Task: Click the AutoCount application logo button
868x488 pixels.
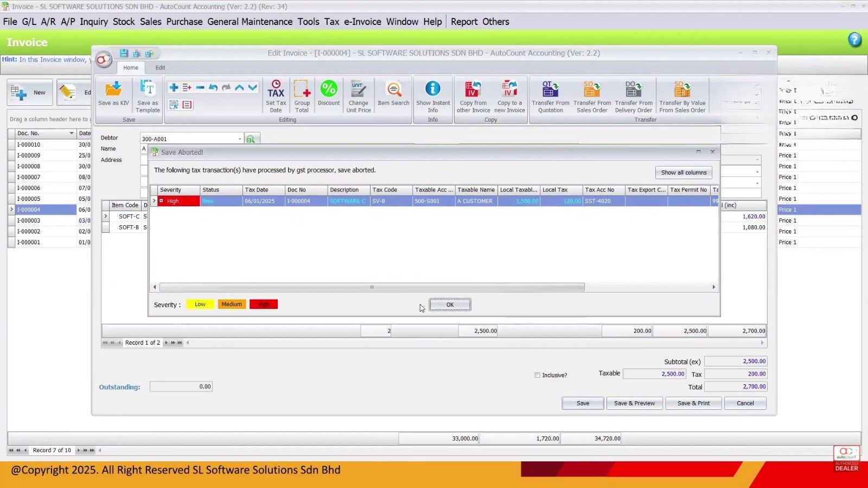Action: point(104,59)
